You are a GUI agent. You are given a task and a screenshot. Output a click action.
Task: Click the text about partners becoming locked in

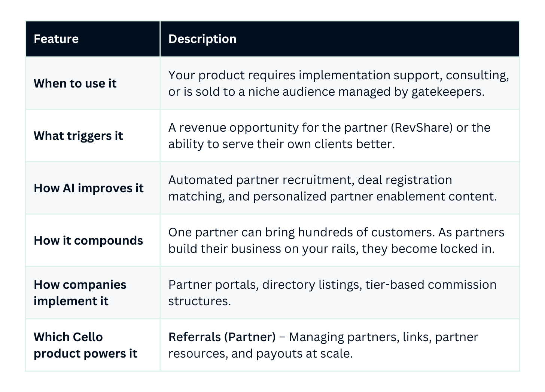[331, 249]
